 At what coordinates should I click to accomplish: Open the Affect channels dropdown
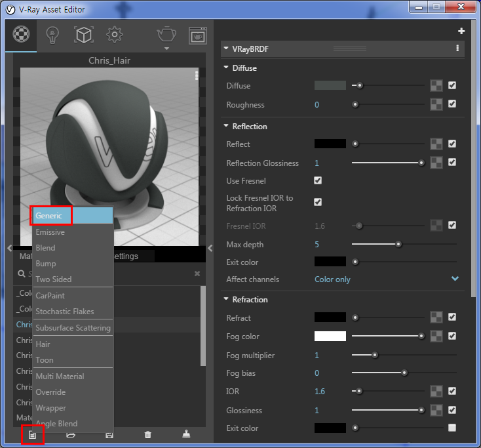387,279
